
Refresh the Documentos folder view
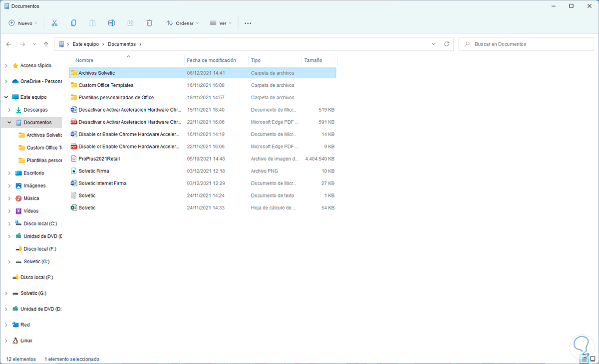pyautogui.click(x=446, y=44)
